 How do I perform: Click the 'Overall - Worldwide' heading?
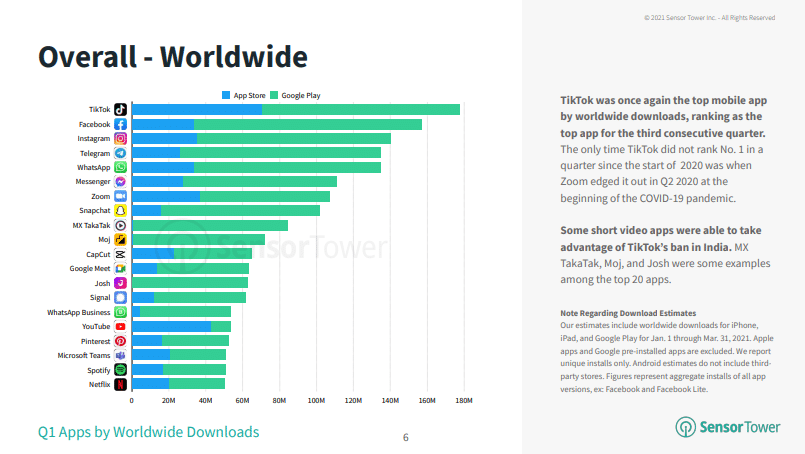(x=173, y=57)
